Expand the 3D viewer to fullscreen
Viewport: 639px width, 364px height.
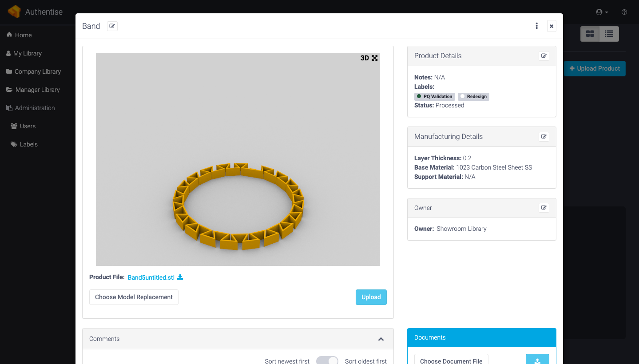tap(374, 58)
